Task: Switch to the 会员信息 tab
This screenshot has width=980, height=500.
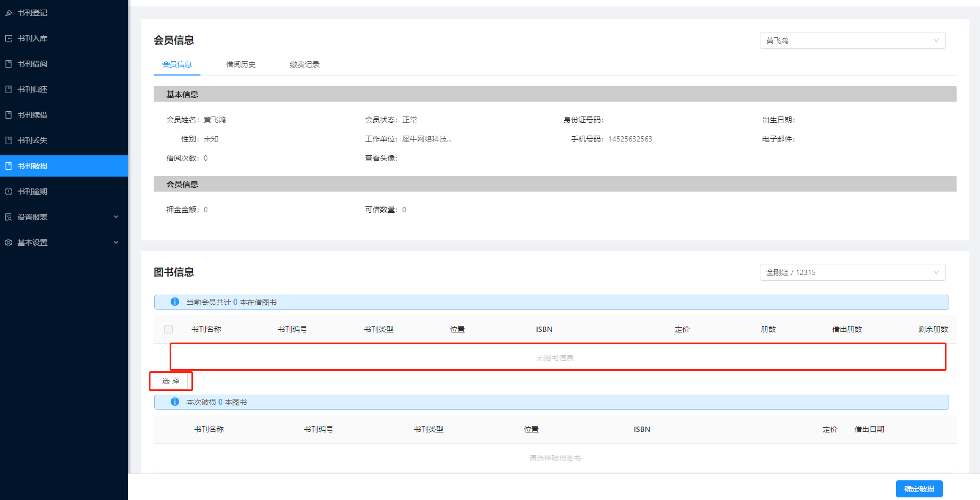Action: point(177,64)
